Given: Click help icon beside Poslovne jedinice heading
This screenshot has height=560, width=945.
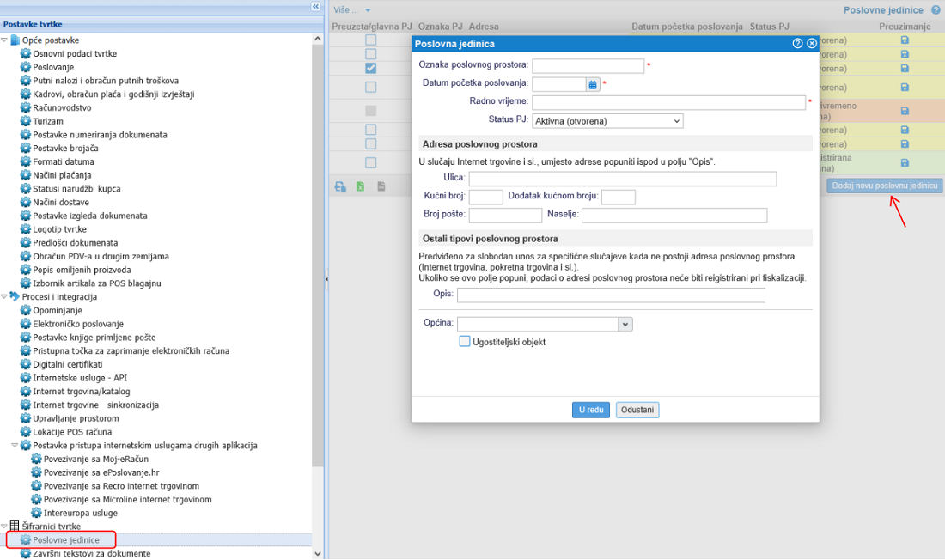Looking at the screenshot, I should coord(936,10).
